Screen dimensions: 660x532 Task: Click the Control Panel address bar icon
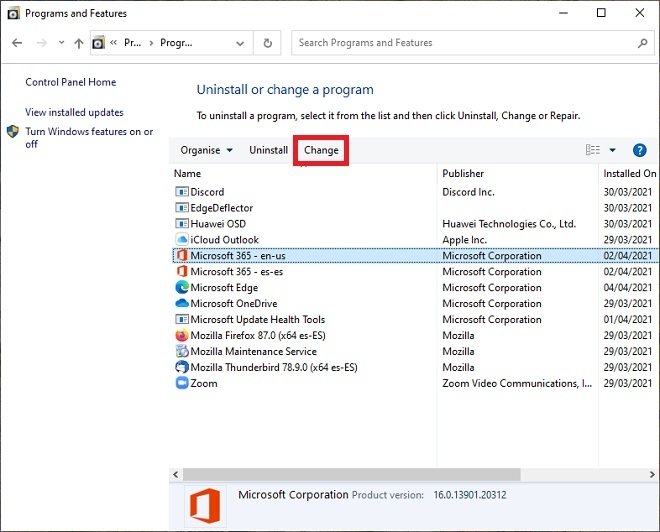[x=98, y=43]
